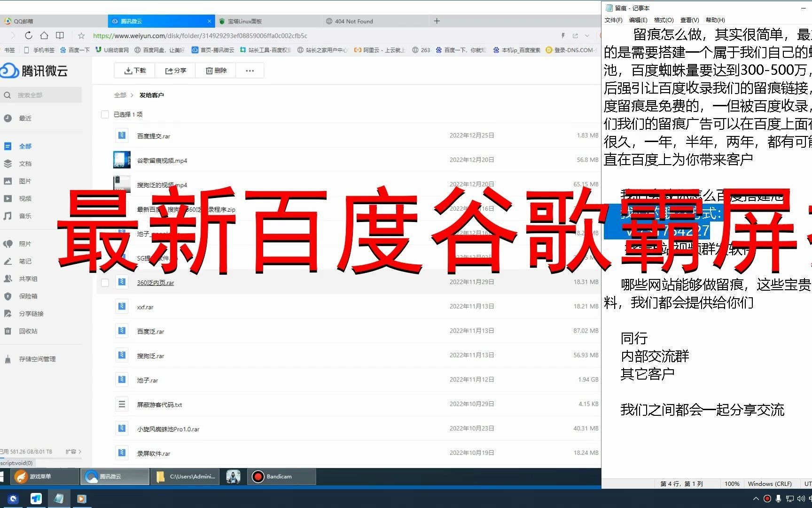Open 搜狗泛的视频.mp4 thumbnail

tap(122, 183)
